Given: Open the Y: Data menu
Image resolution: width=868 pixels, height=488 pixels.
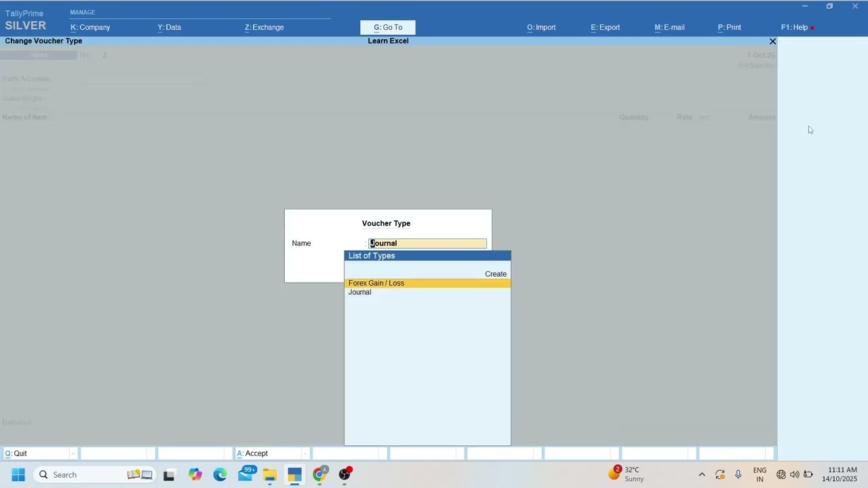Looking at the screenshot, I should tap(170, 27).
